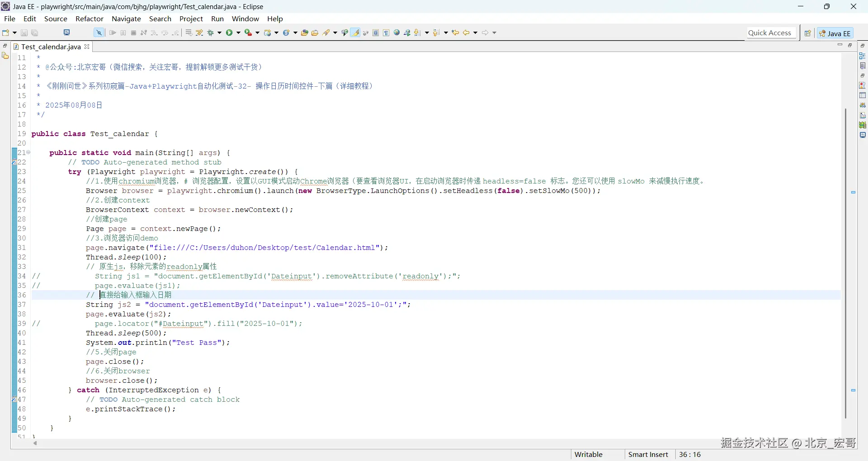Expand the Run configurations dropdown arrow
Viewport: 868px width, 461px height.
coord(239,33)
